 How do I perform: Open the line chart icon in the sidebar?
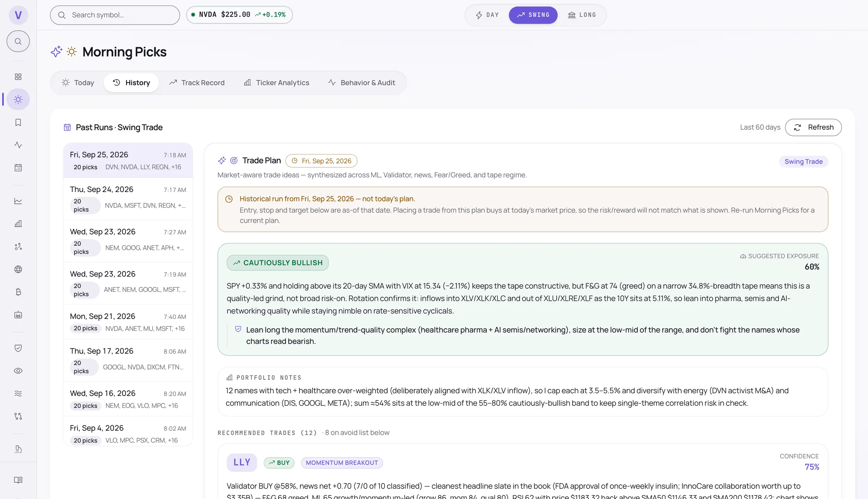click(18, 201)
